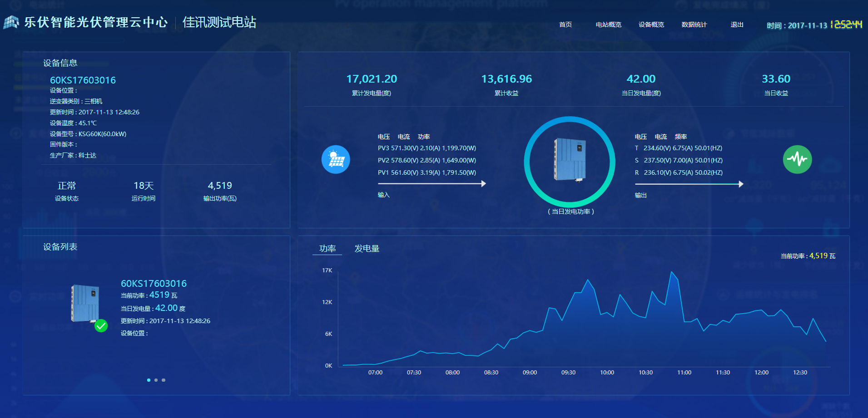Click the green checkmark status badge
868x418 pixels.
pyautogui.click(x=101, y=326)
